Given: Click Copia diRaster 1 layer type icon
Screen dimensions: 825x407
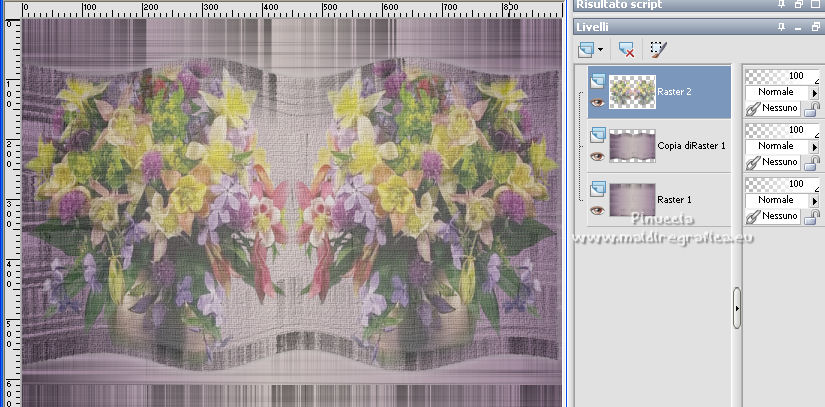Looking at the screenshot, I should coord(598,135).
